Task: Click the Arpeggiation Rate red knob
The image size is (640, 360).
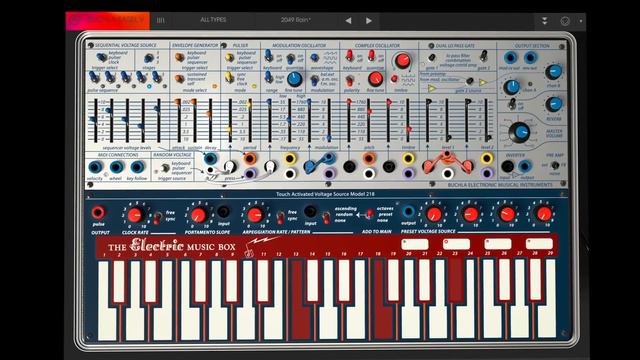Action: click(255, 215)
